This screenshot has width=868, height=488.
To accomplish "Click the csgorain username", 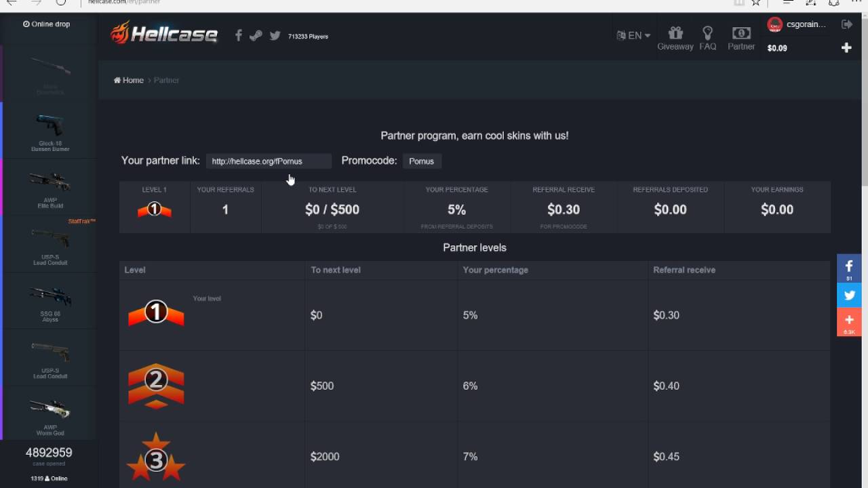I will 806,24.
